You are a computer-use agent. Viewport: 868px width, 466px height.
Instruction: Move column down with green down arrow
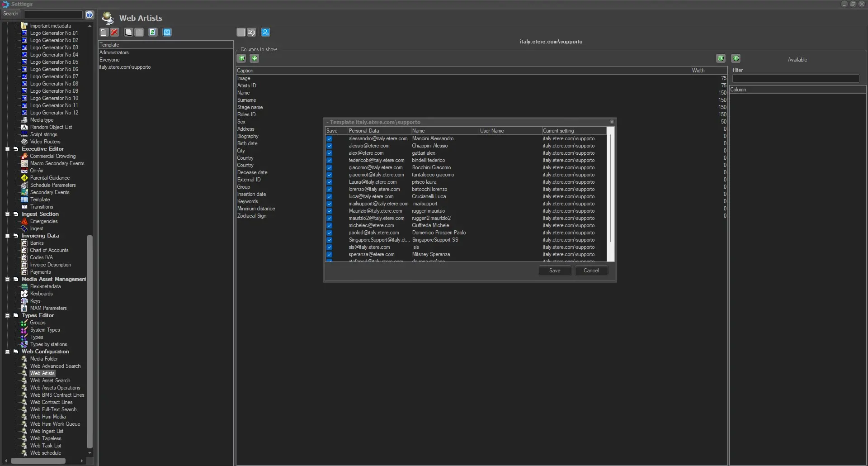click(255, 58)
